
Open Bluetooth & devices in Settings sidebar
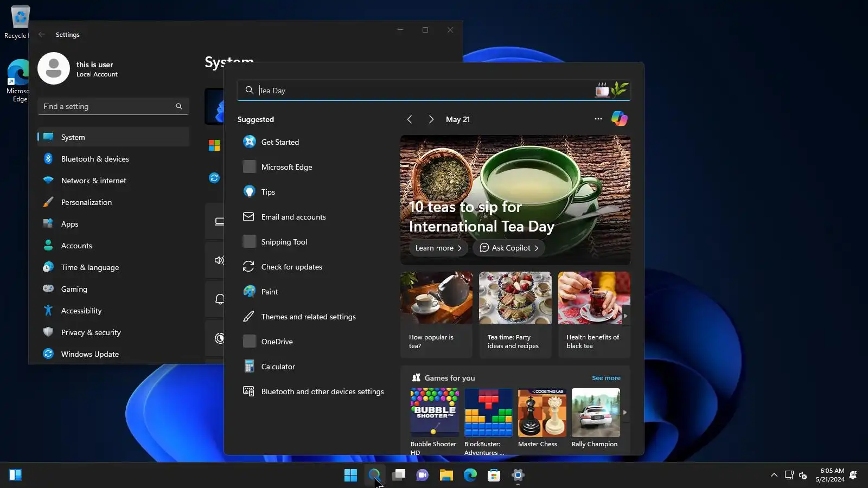coord(113,159)
